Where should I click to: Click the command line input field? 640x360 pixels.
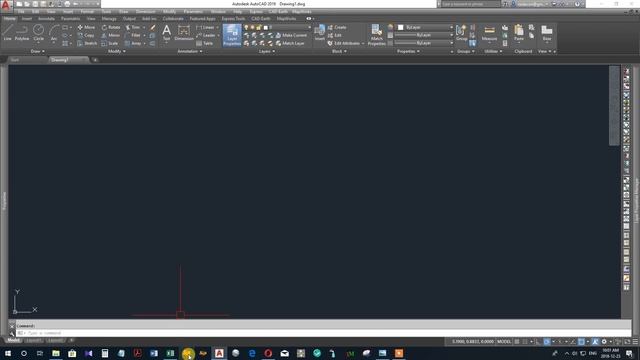click(322, 333)
